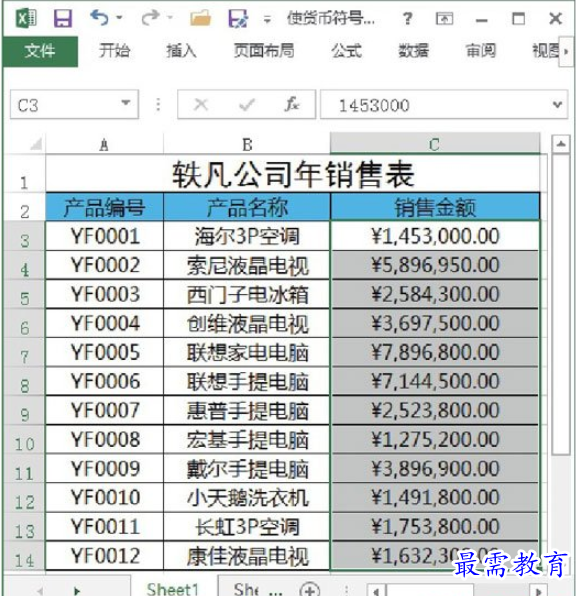Select column A header
The image size is (576, 596).
pyautogui.click(x=104, y=144)
